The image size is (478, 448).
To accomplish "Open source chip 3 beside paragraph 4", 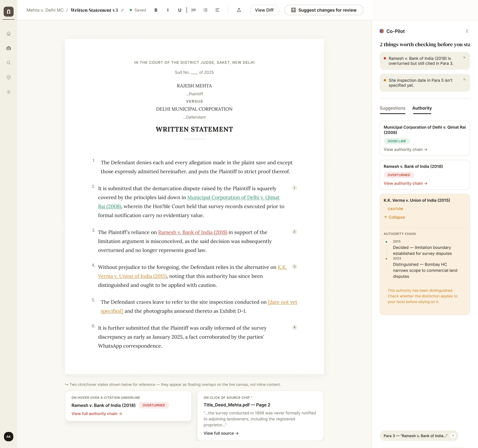I will tap(294, 267).
